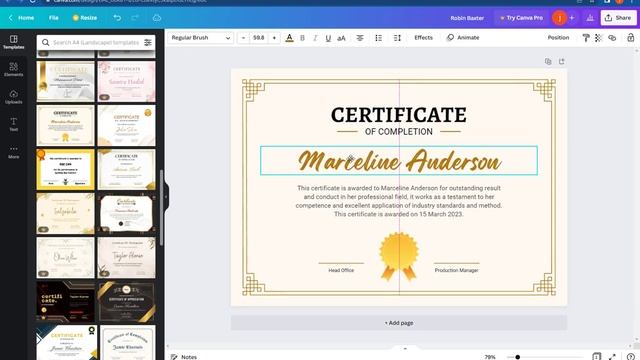Select the CERTIFICATE heading text
640x360 pixels.
click(x=399, y=115)
